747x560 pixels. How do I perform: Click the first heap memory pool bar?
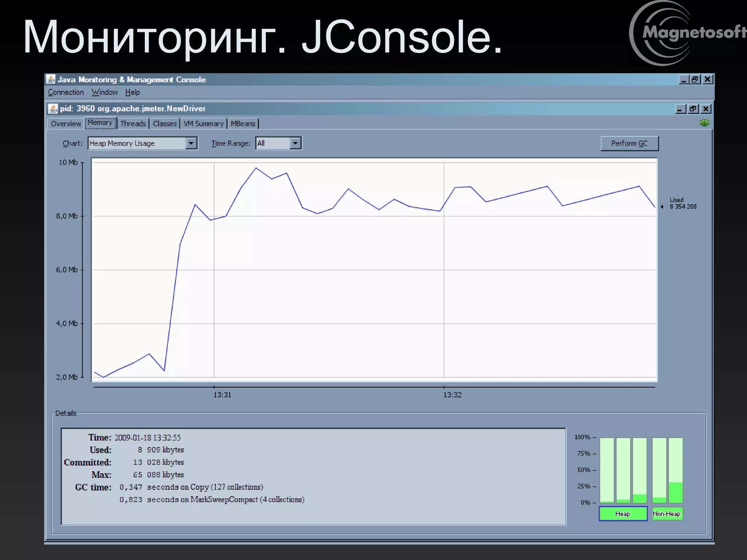(607, 470)
